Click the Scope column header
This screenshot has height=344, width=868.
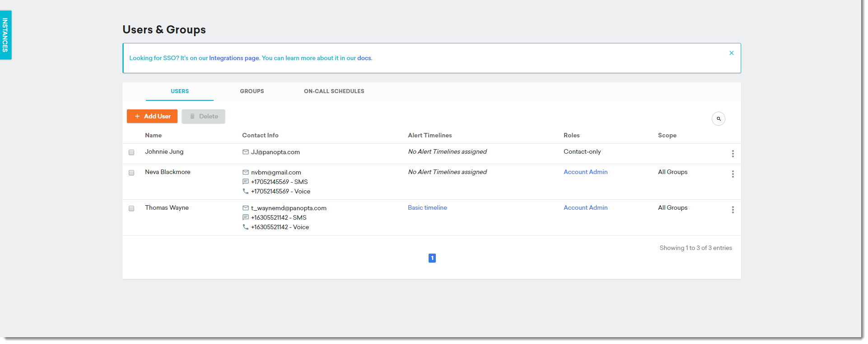[x=667, y=135]
